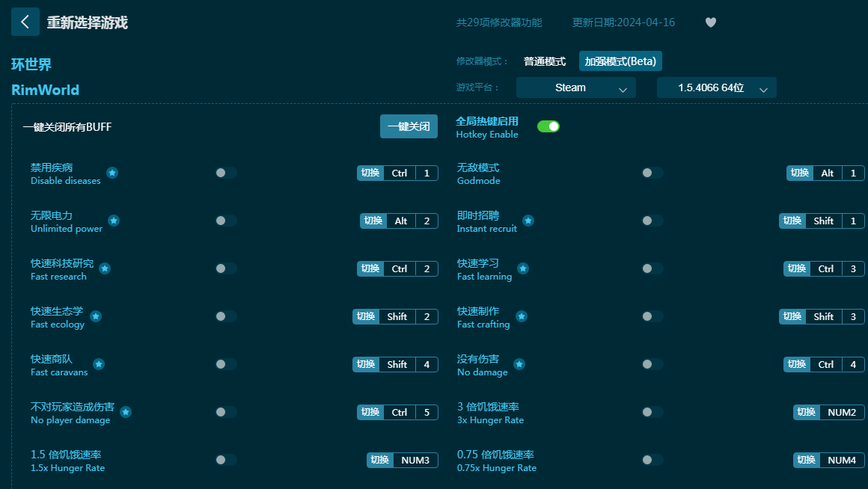
Task: Click 切换 hotkey button for 3x Hunger Rate
Action: click(807, 412)
